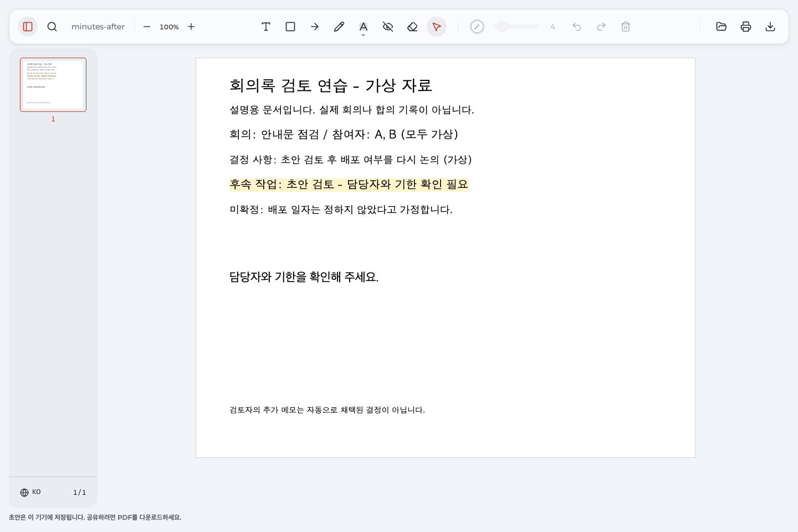Click the footer line starting 검토자의 추가 메모는
The image size is (798, 532).
tap(328, 410)
